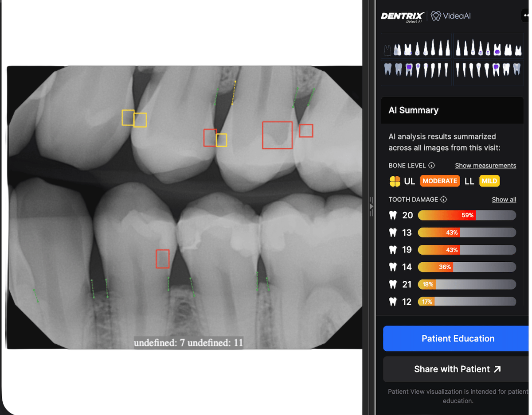This screenshot has height=415, width=532.
Task: Click the 36% damage bar for tooth 14
Action: (x=467, y=267)
